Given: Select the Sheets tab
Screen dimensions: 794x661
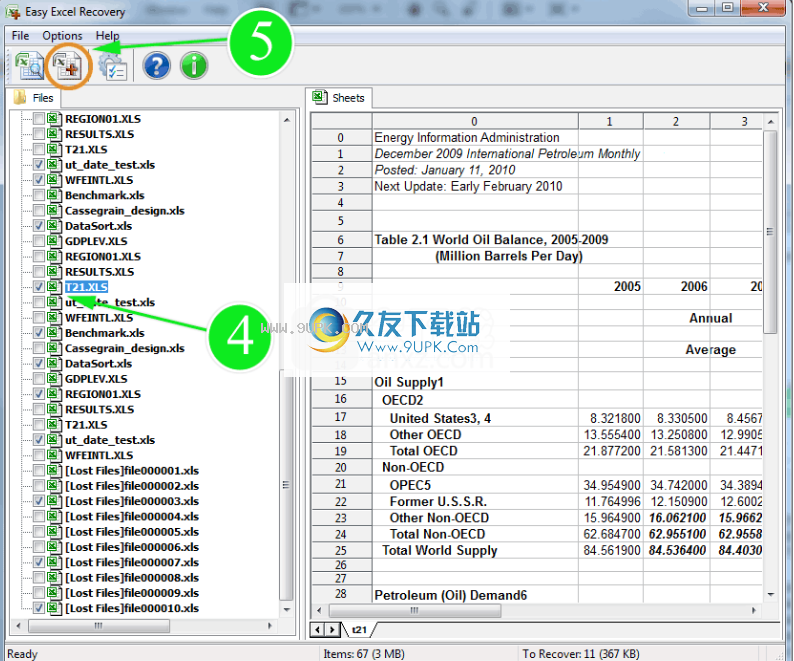Looking at the screenshot, I should 339,98.
